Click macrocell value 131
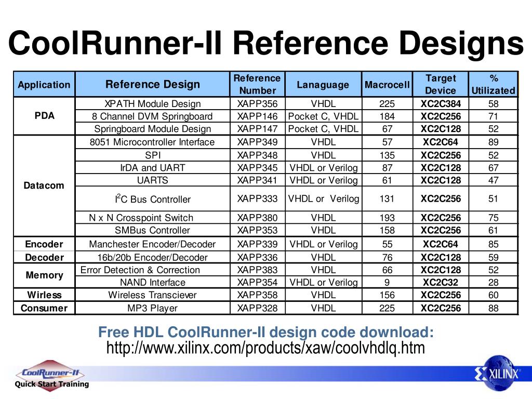 coord(387,199)
